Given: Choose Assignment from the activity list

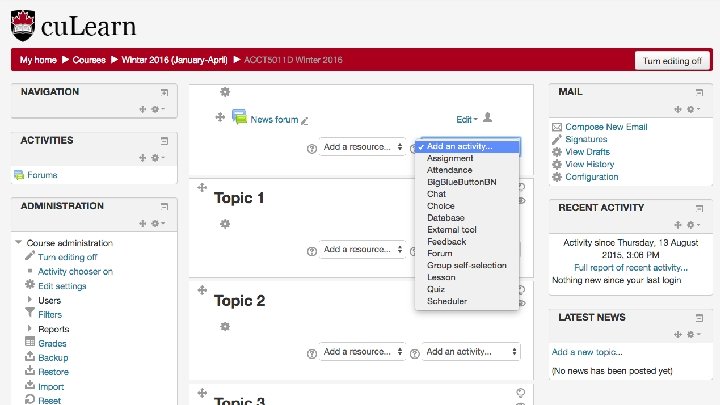Looking at the screenshot, I should (x=467, y=158).
